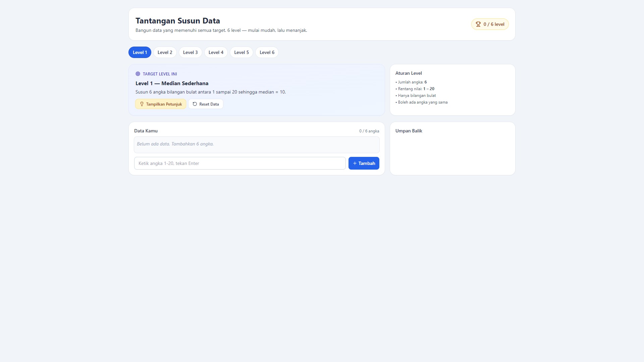
Task: Click the trophy icon in progress badge
Action: point(478,24)
